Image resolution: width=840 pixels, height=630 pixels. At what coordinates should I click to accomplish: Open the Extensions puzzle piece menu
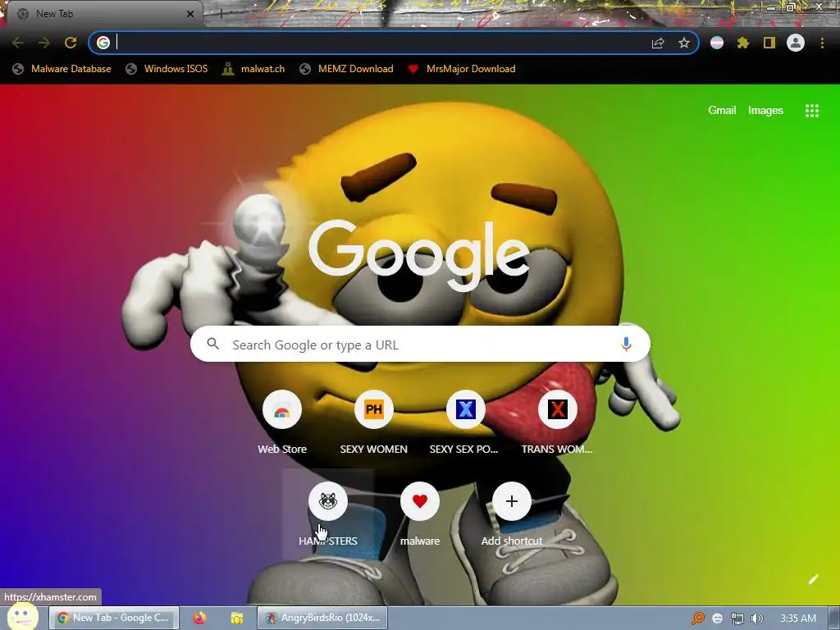click(x=743, y=43)
